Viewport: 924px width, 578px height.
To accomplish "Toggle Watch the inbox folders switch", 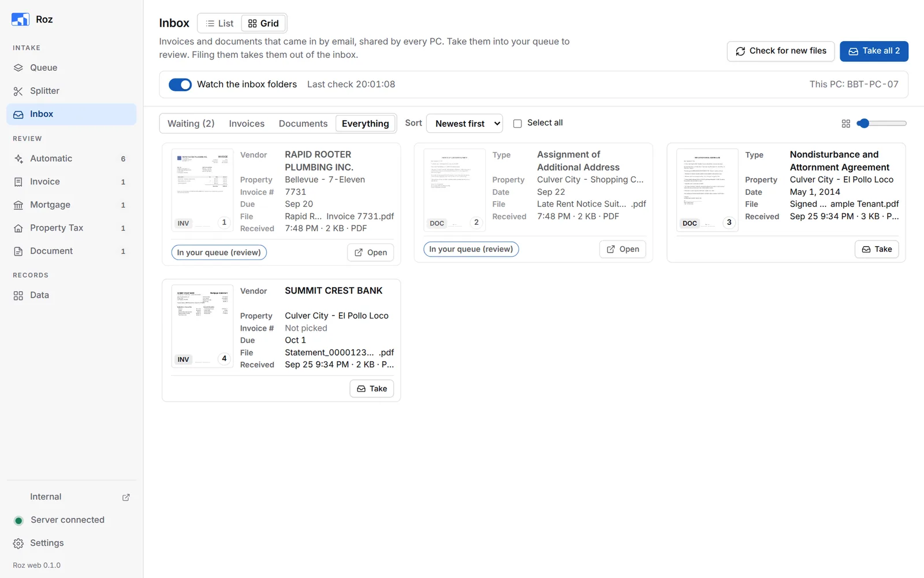I will [180, 84].
